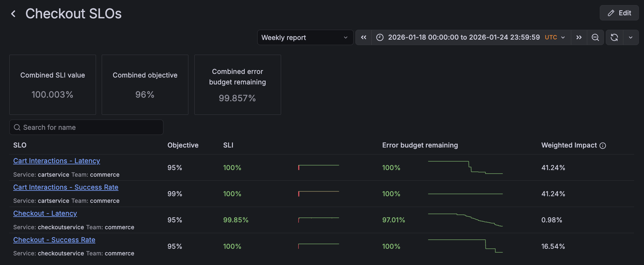
Task: Click the Search for name field
Action: 86,127
